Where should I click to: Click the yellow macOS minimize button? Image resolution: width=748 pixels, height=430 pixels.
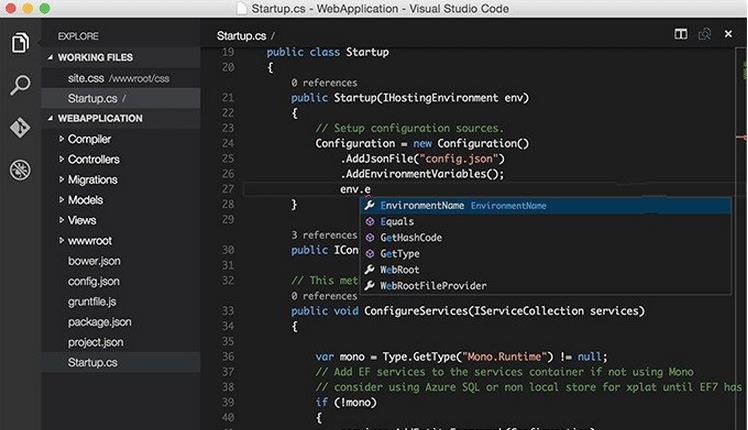pos(28,8)
